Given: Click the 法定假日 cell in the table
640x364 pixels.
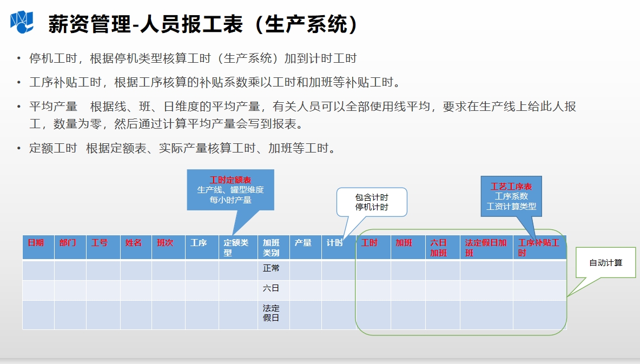Looking at the screenshot, I should click(x=273, y=315).
